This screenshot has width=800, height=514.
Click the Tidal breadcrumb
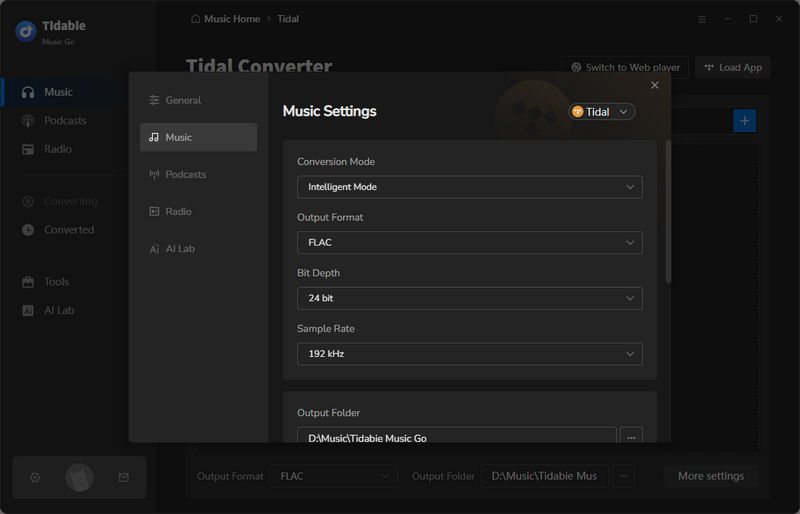(288, 19)
